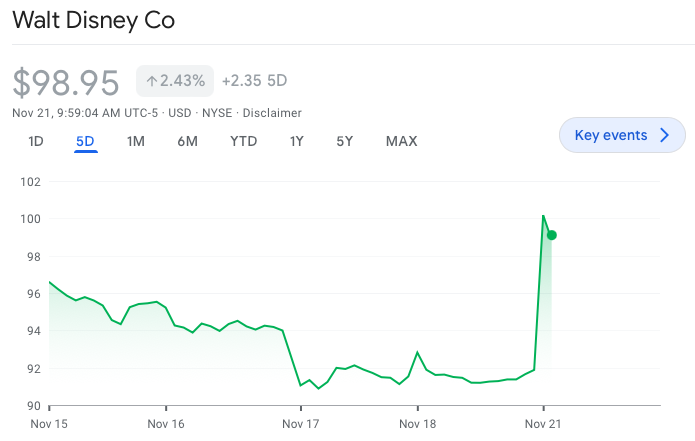Click the NYSE exchange text

217,113
